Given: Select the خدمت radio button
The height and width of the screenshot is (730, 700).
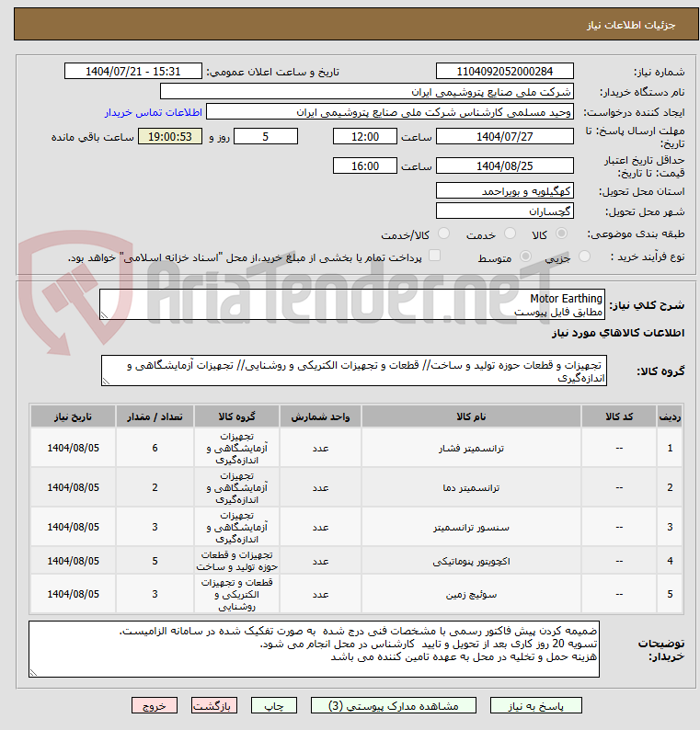Looking at the screenshot, I should pyautogui.click(x=510, y=234).
